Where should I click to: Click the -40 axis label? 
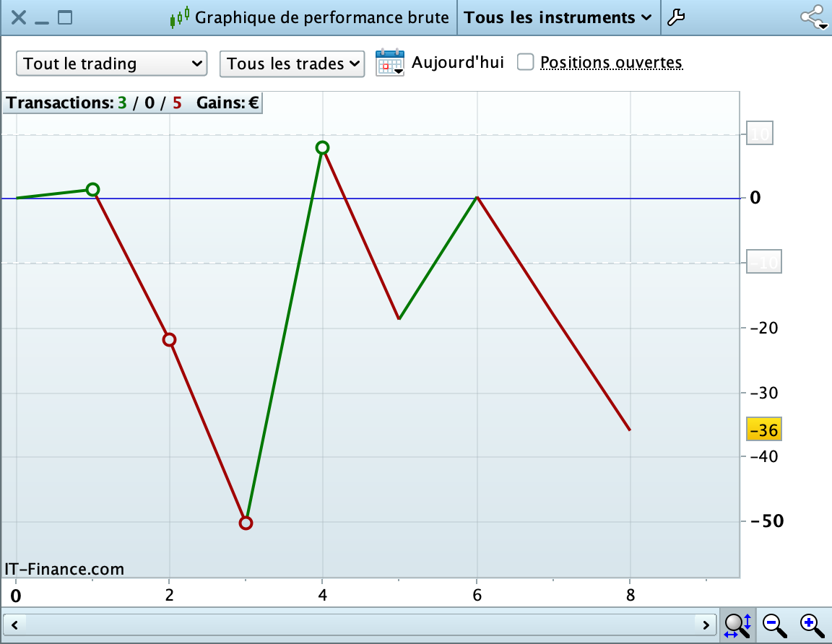764,456
